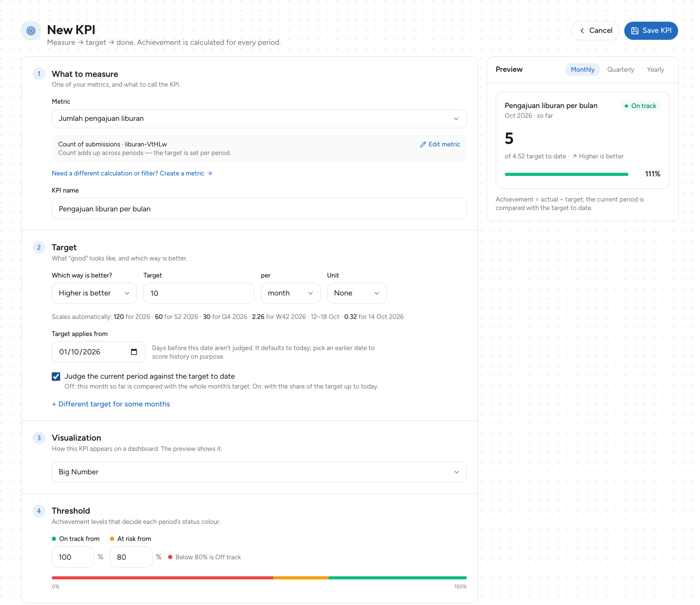Expand the Big Number visualization dropdown

tap(259, 472)
